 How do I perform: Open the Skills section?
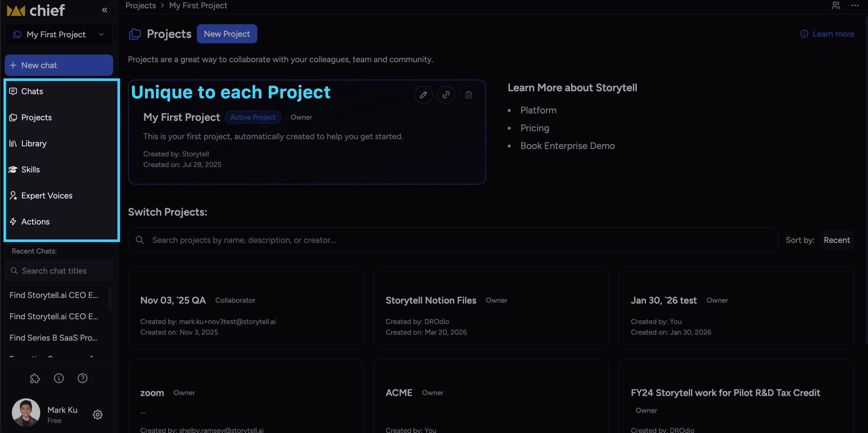point(30,169)
